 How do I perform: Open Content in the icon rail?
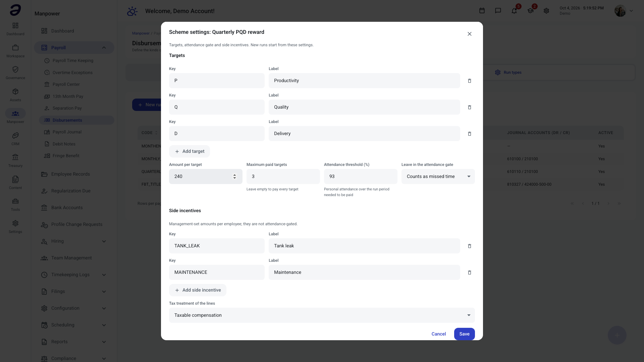15,183
